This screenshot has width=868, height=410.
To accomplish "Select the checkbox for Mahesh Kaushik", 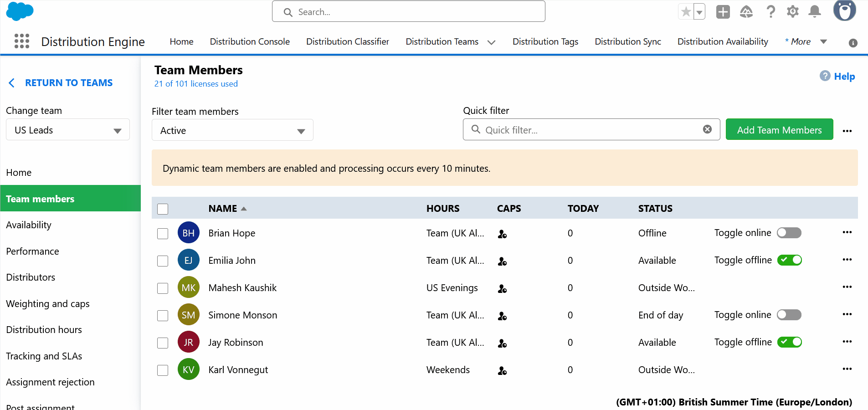I will click(x=163, y=288).
